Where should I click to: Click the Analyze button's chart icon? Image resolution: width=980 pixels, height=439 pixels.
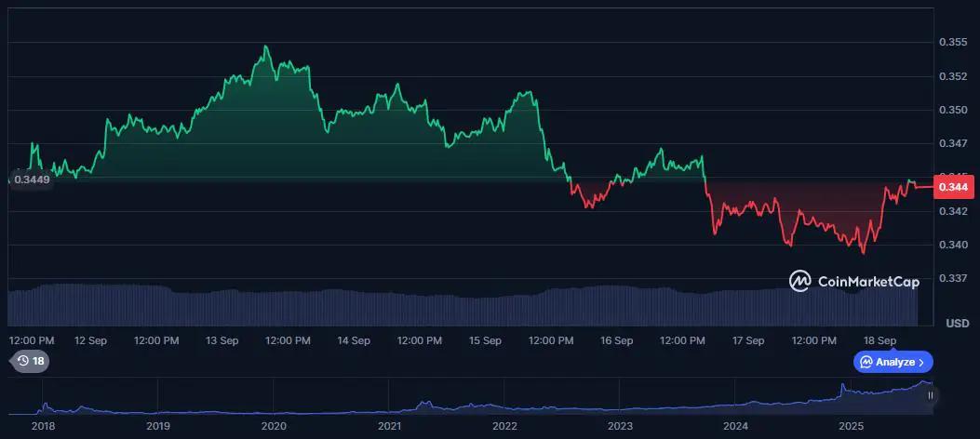[866, 362]
